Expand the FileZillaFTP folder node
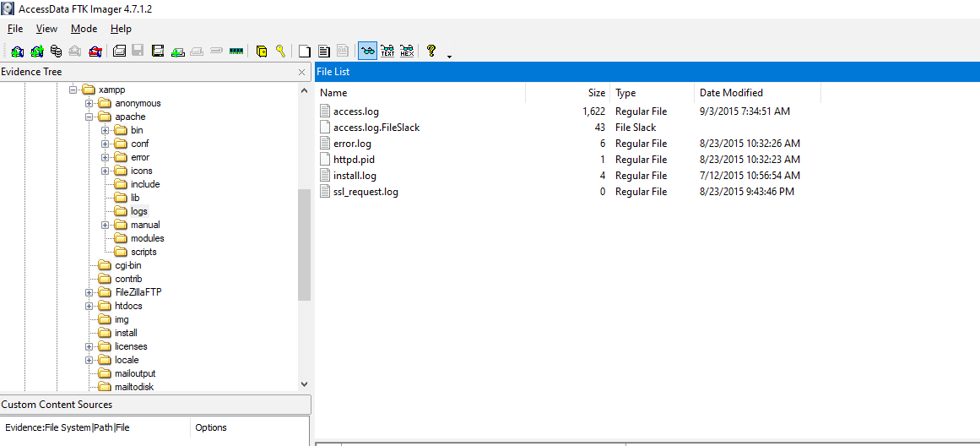980x446 pixels. pyautogui.click(x=89, y=293)
